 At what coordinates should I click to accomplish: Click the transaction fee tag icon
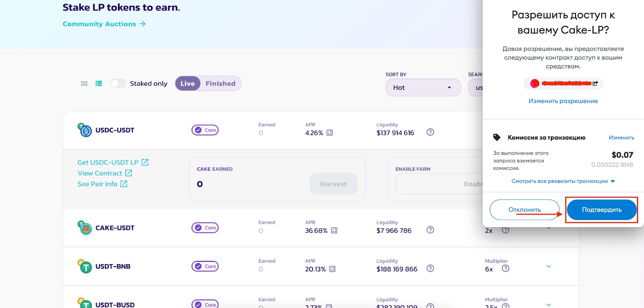coord(497,138)
